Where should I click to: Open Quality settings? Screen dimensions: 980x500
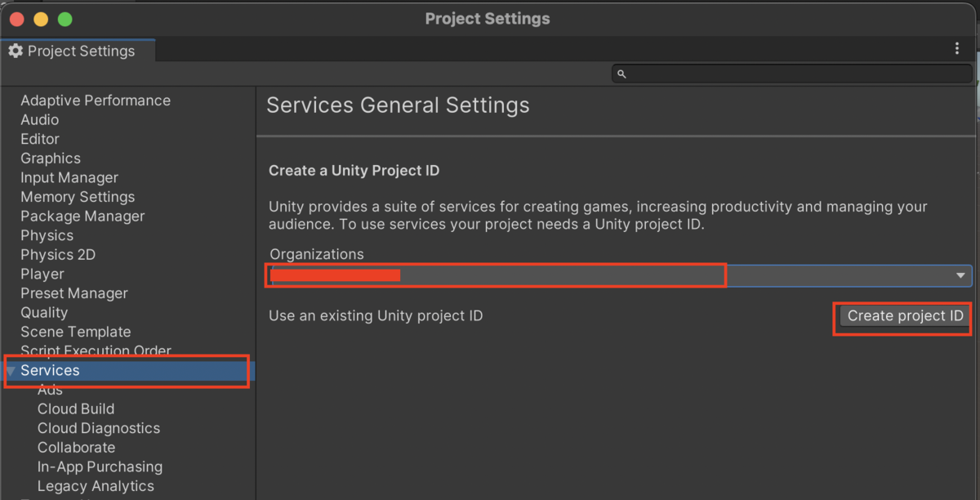click(44, 313)
